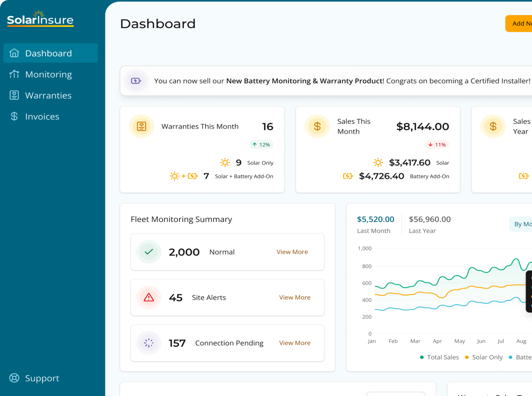View More for Normal fleet sites
The width and height of the screenshot is (532, 396).
pyautogui.click(x=292, y=252)
